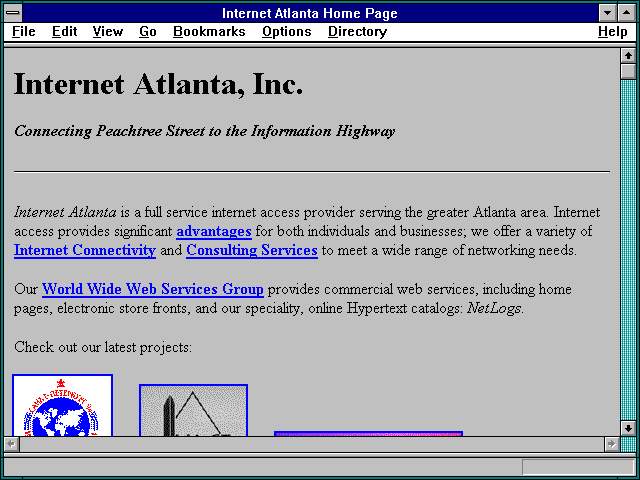Click the horizontal scrollbar left arrow

coord(12,444)
